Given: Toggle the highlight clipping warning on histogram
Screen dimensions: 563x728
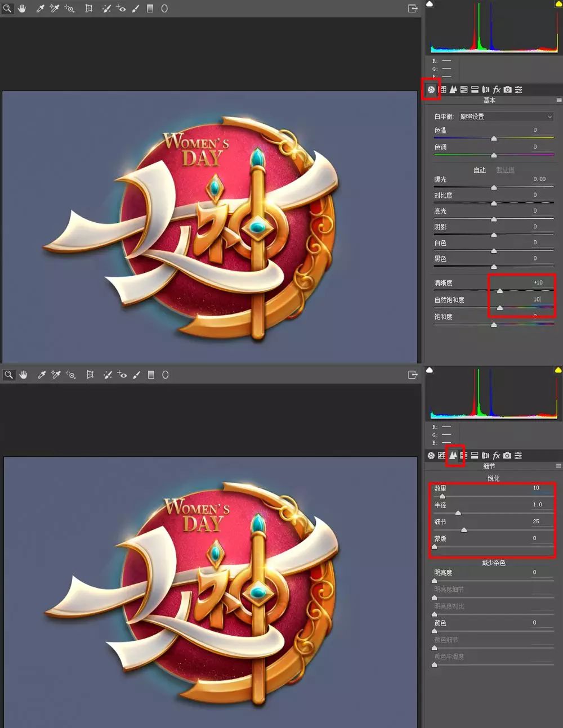Looking at the screenshot, I should point(557,4).
